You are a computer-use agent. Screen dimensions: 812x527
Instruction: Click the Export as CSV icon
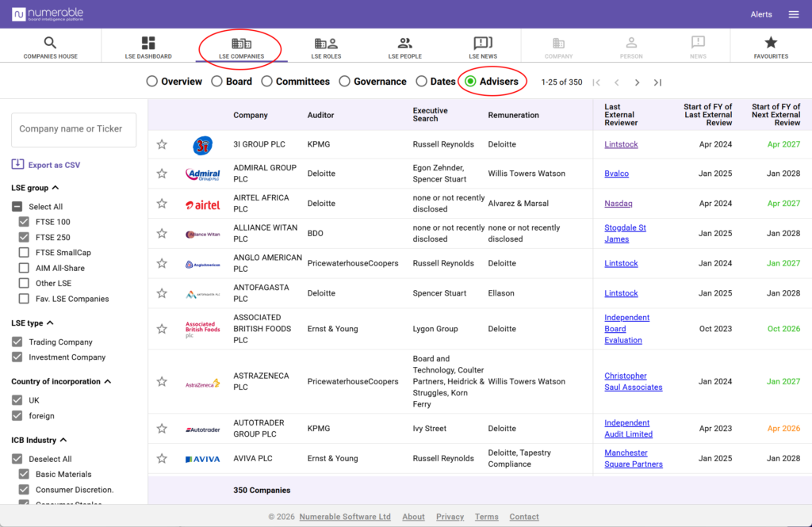tap(17, 164)
